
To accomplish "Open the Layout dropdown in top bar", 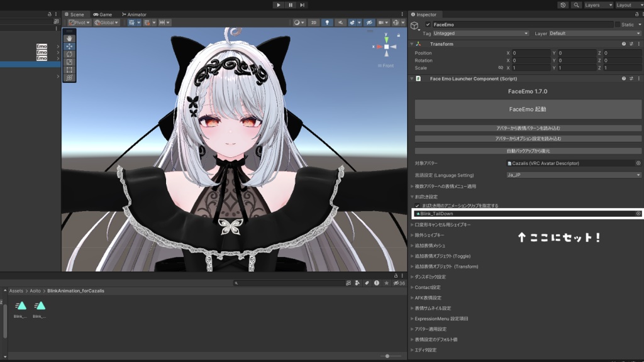I will [628, 5].
